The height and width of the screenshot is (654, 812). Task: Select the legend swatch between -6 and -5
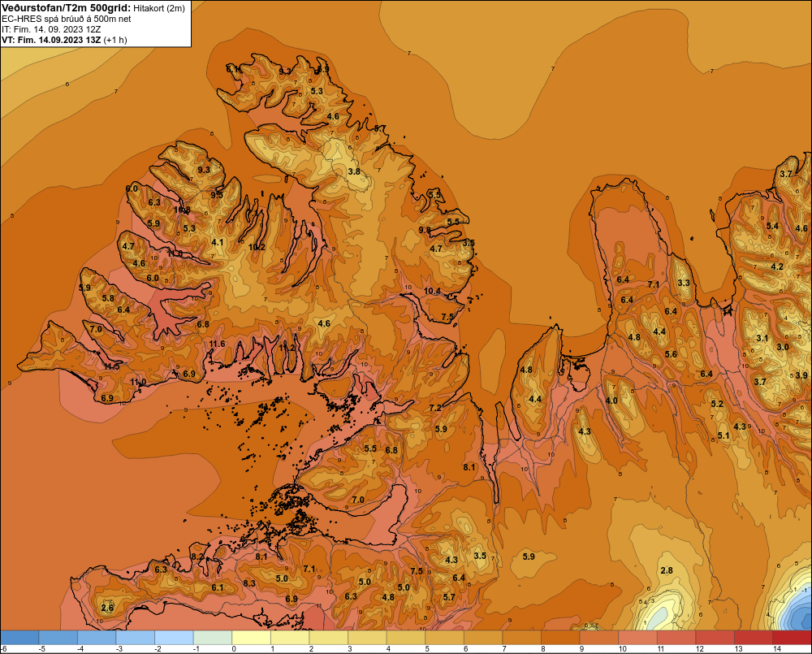19,638
